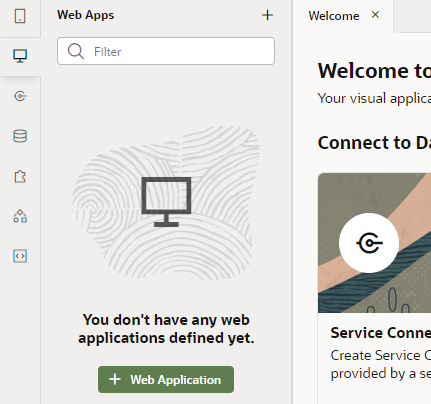431x404 pixels.
Task: Click the magnifier icon in Filter box
Action: point(76,51)
